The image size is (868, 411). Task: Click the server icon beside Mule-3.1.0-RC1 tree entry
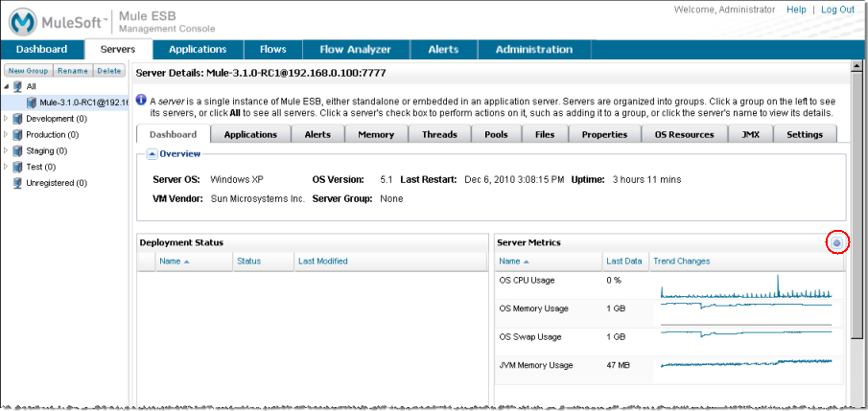point(32,103)
